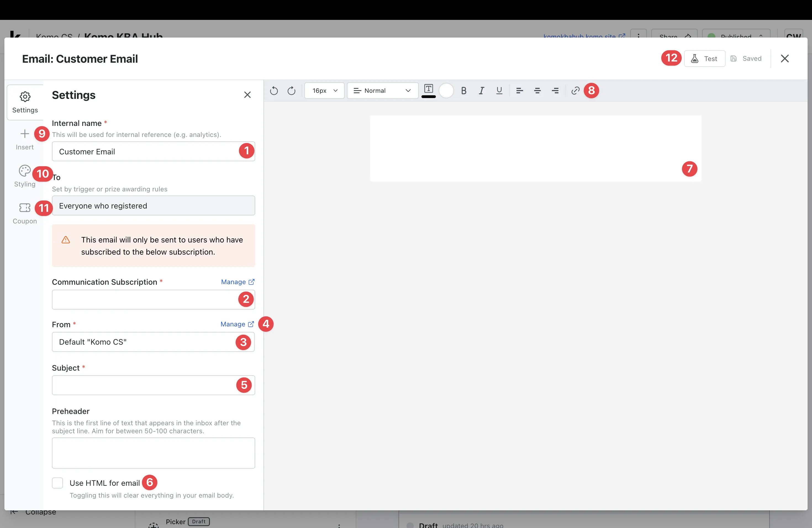Toggle bold formatting
This screenshot has height=528, width=812.
(x=464, y=91)
